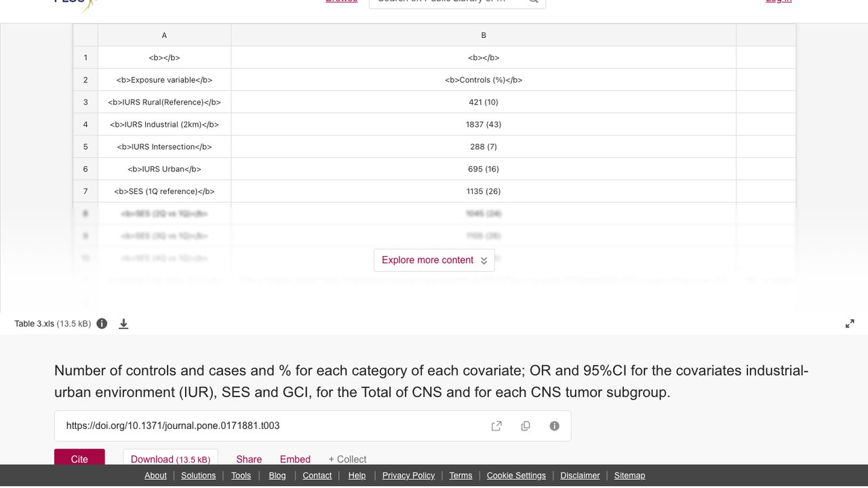Expand table with Explore more content

click(x=434, y=260)
